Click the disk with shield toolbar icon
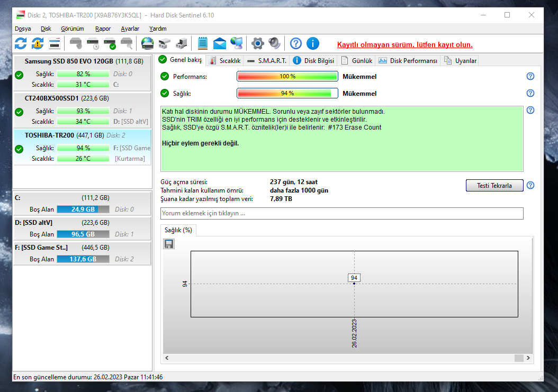The width and height of the screenshot is (558, 392). [x=76, y=44]
